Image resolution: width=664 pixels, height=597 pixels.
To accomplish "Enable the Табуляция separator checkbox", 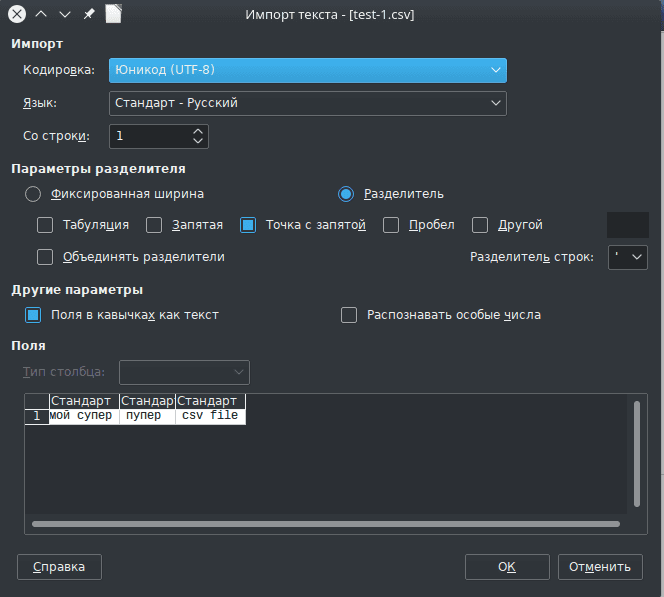I will (45, 225).
